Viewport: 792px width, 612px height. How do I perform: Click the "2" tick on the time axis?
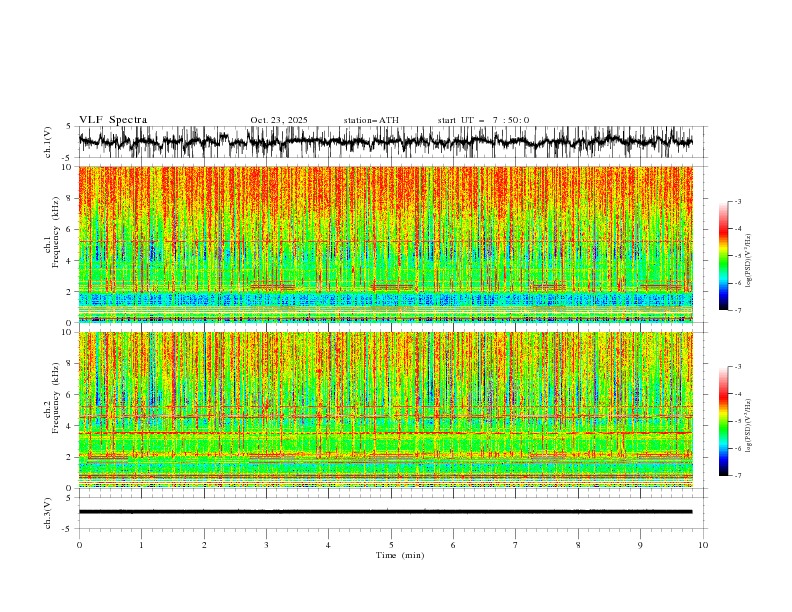coord(204,545)
